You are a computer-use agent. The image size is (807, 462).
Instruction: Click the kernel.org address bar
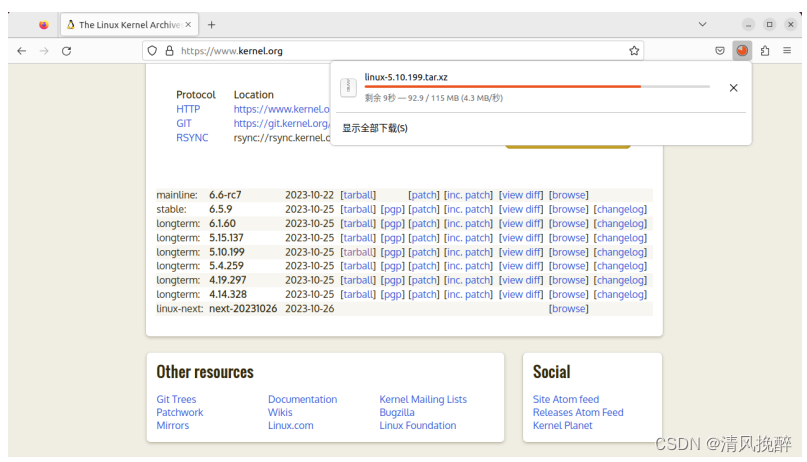[x=391, y=51]
